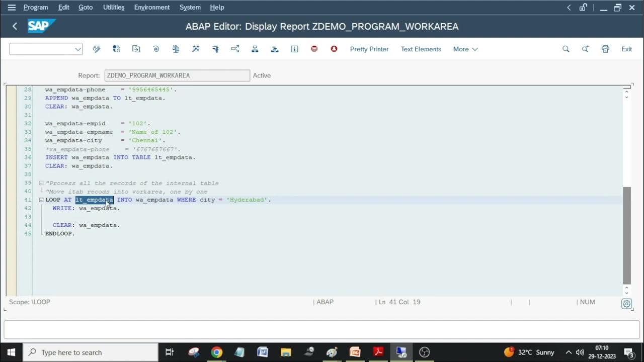Open the Goto menu
Viewport: 644px width, 362px height.
click(86, 8)
